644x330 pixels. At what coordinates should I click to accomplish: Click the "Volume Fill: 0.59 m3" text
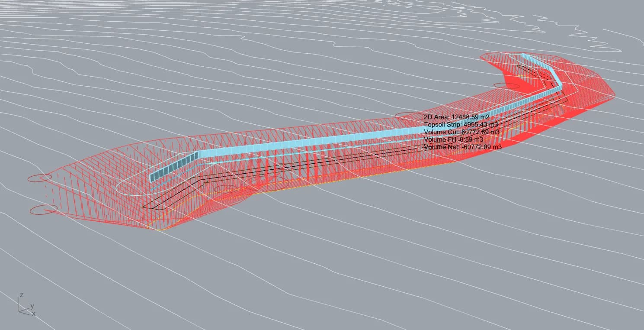point(454,139)
